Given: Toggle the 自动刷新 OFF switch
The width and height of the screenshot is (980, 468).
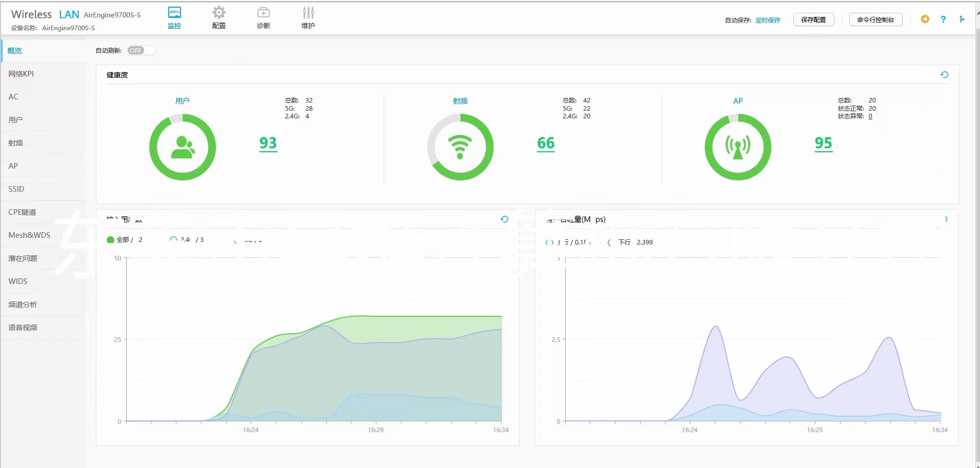Looking at the screenshot, I should coord(142,50).
